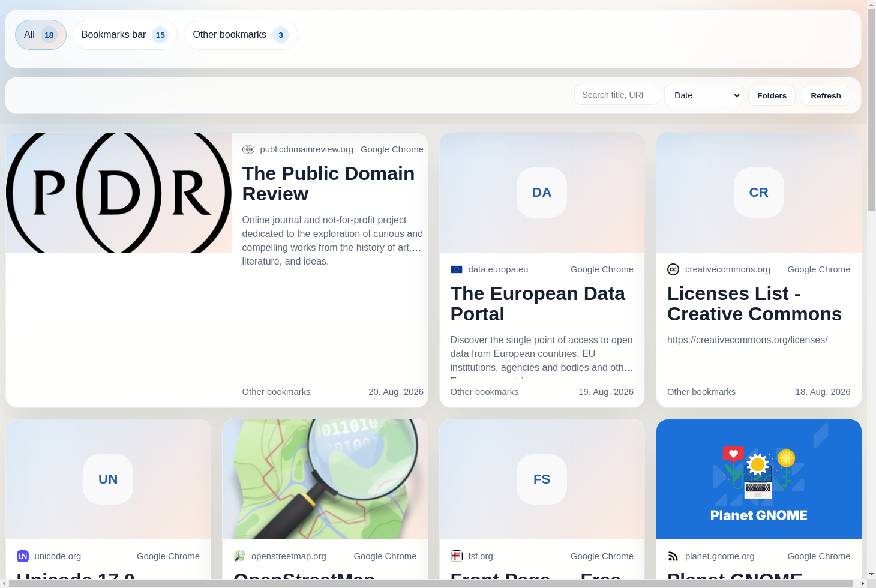The height and width of the screenshot is (588, 876).
Task: Click the scroll up arrow
Action: (871, 5)
